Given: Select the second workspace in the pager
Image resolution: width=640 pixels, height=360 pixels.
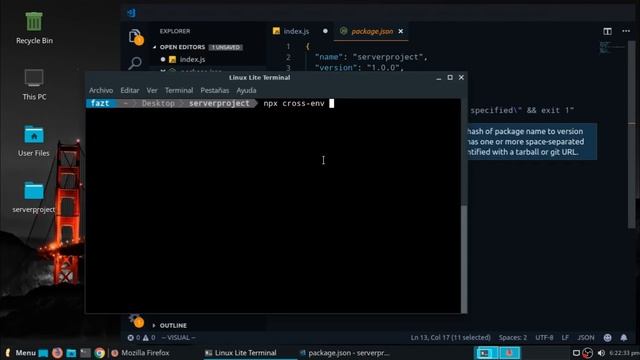Looking at the screenshot, I should coord(509,353).
